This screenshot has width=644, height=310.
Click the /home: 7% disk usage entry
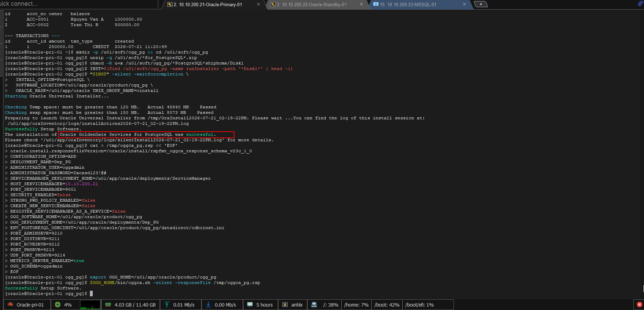(x=356, y=305)
